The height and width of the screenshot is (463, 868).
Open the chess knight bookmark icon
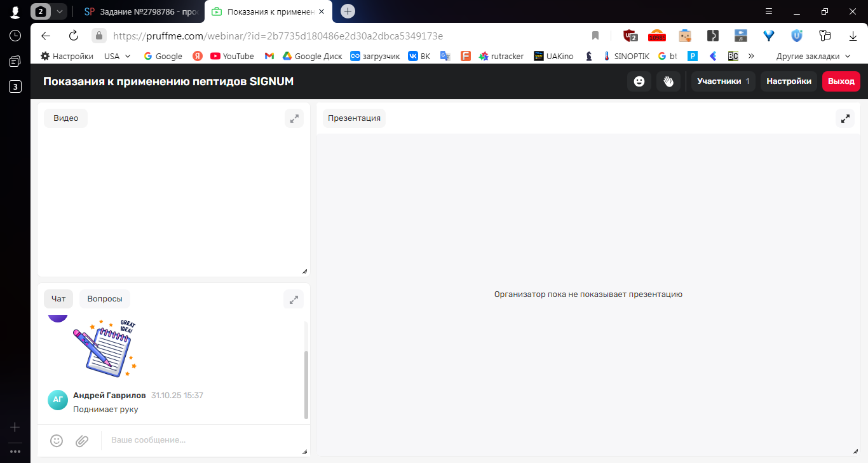coord(589,56)
